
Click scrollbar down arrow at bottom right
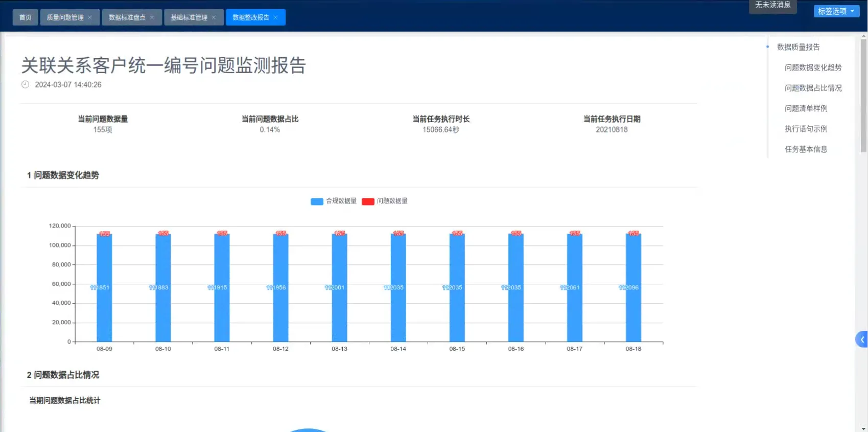click(x=863, y=428)
